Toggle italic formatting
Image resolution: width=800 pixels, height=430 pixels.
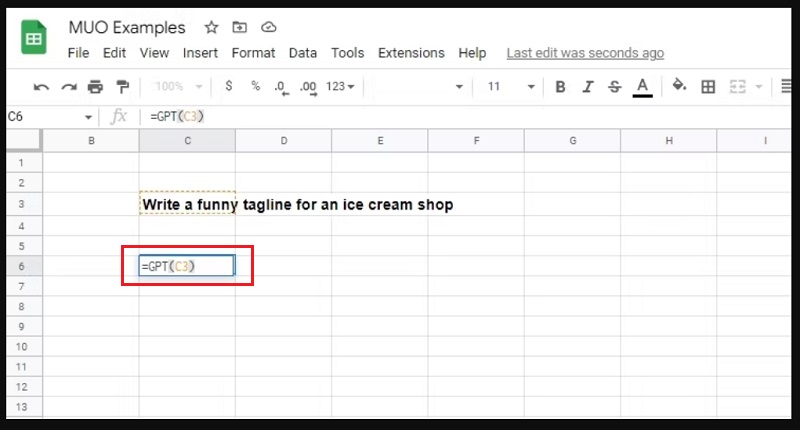(588, 87)
